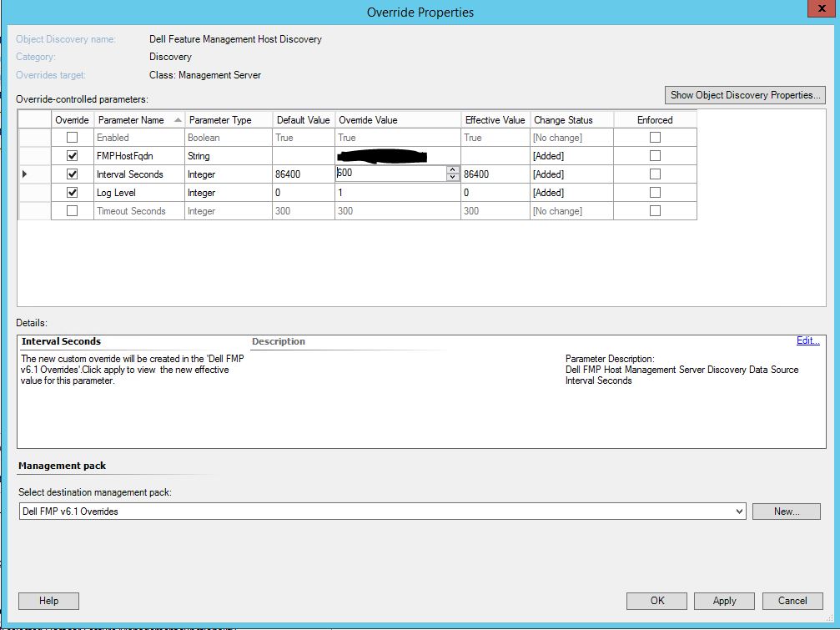Tick Enforced checkbox in Log Level row
840x630 pixels.
coord(655,192)
